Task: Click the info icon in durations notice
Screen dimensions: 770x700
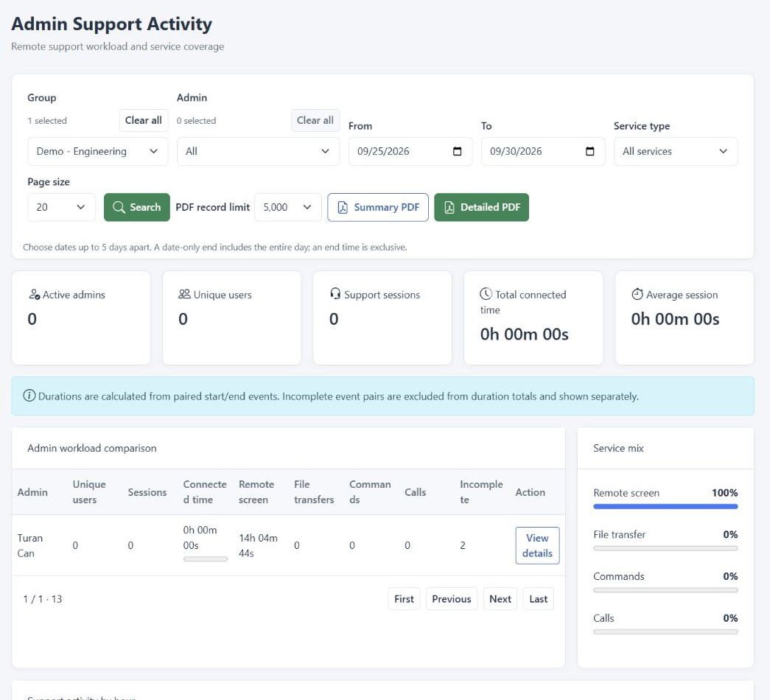Action: point(29,396)
